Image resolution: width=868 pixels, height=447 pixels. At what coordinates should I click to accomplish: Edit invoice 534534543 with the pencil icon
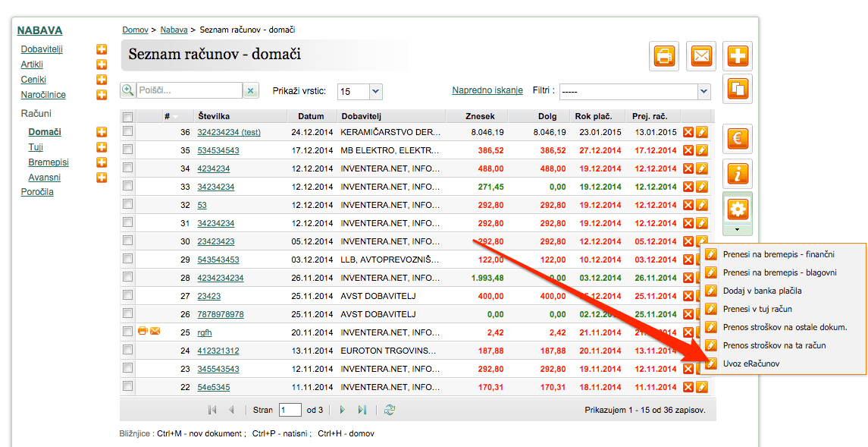(x=701, y=150)
